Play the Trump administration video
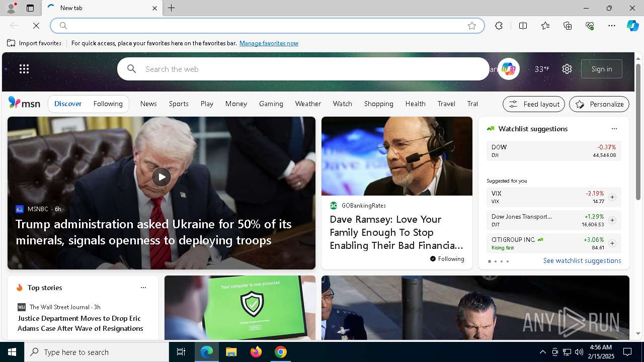Viewport: 644px width, 362px height. click(162, 177)
